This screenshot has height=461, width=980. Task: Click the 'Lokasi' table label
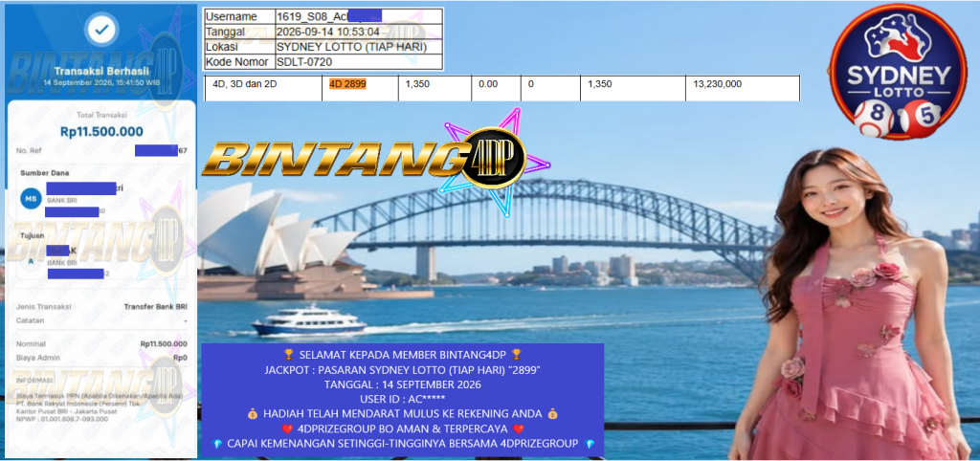221,47
